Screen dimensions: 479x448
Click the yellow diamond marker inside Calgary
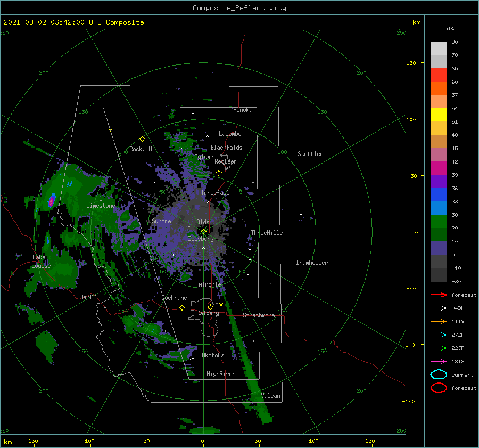(210, 307)
